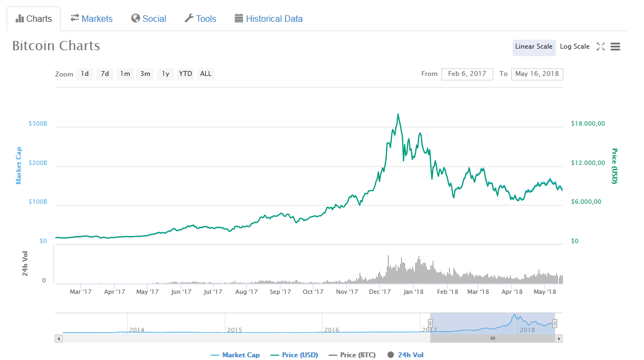
Task: Grab the navigator right range handle
Action: click(x=554, y=323)
